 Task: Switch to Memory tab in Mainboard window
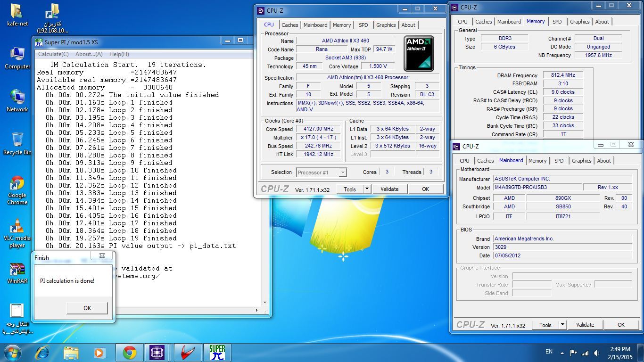(x=537, y=161)
